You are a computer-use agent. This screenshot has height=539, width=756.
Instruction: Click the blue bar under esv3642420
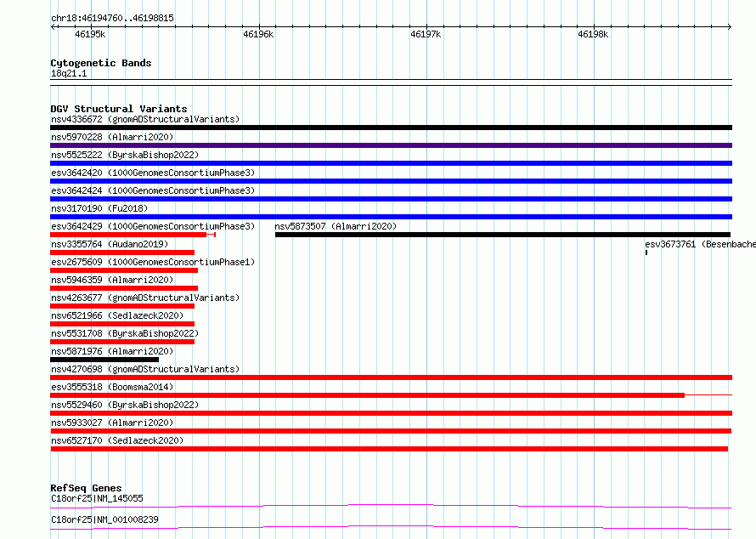[391, 181]
